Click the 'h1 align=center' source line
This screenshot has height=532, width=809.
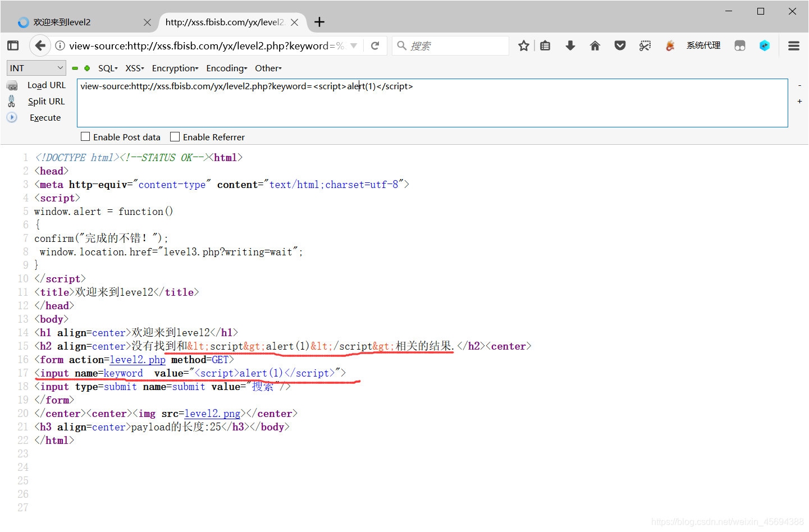coord(136,333)
